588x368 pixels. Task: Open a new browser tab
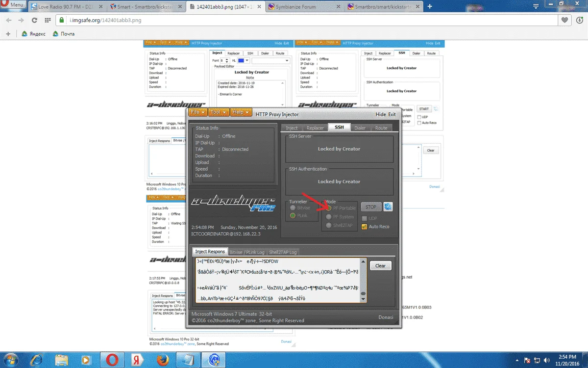(x=430, y=6)
